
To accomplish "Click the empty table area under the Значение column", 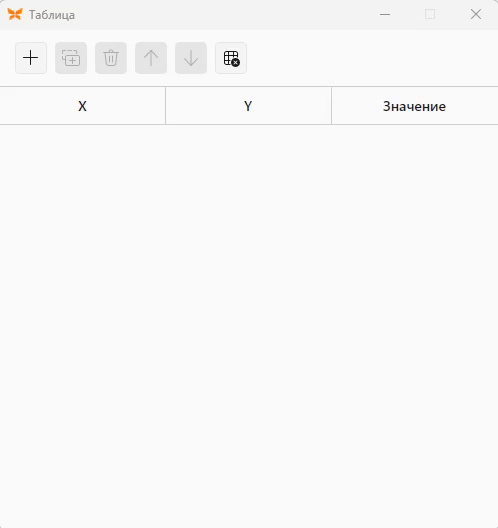I will pyautogui.click(x=414, y=326).
